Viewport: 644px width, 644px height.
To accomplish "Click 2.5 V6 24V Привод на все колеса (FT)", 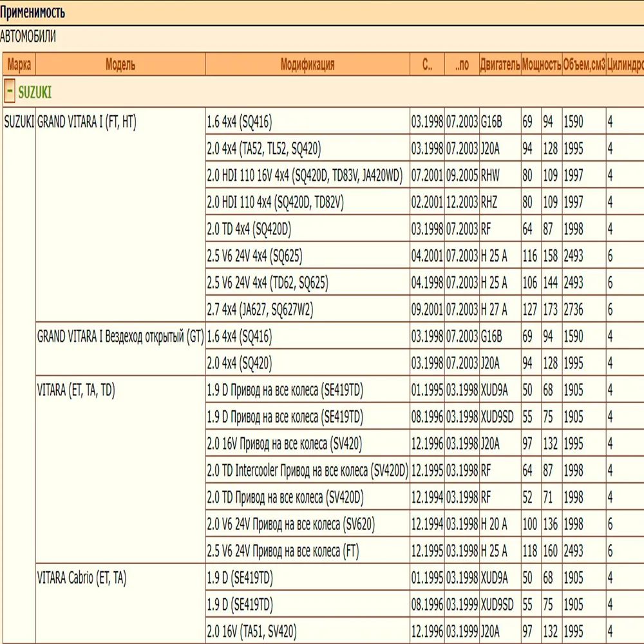I will point(283,551).
